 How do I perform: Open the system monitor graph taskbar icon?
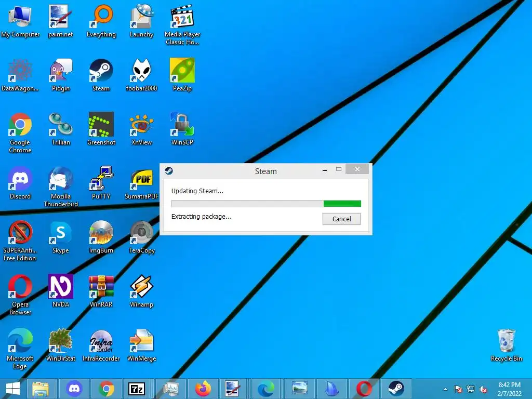click(170, 389)
